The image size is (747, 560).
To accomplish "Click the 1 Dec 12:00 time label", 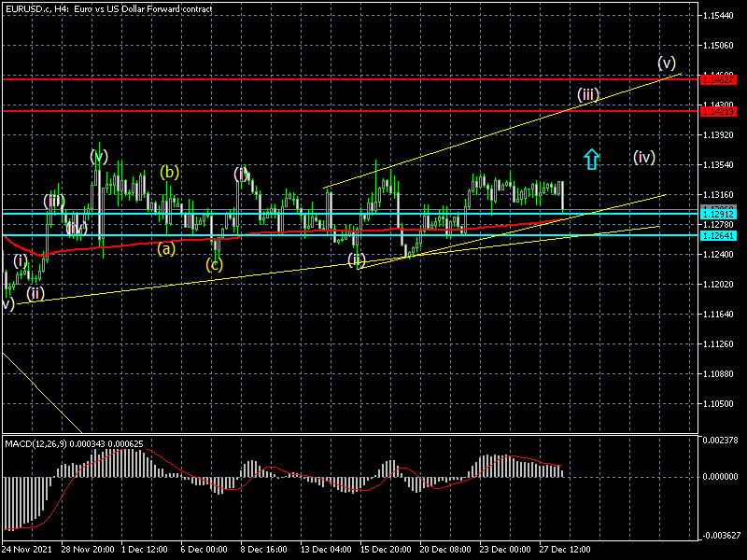I will pyautogui.click(x=145, y=549).
